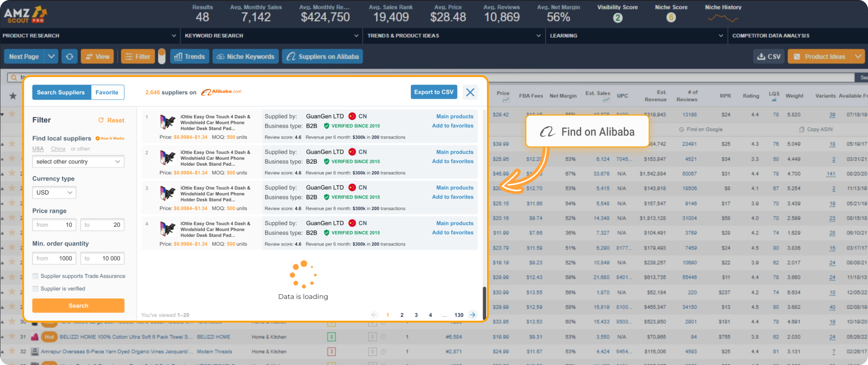Click Price range from field
Viewport: 868px width, 365px height.
(54, 225)
